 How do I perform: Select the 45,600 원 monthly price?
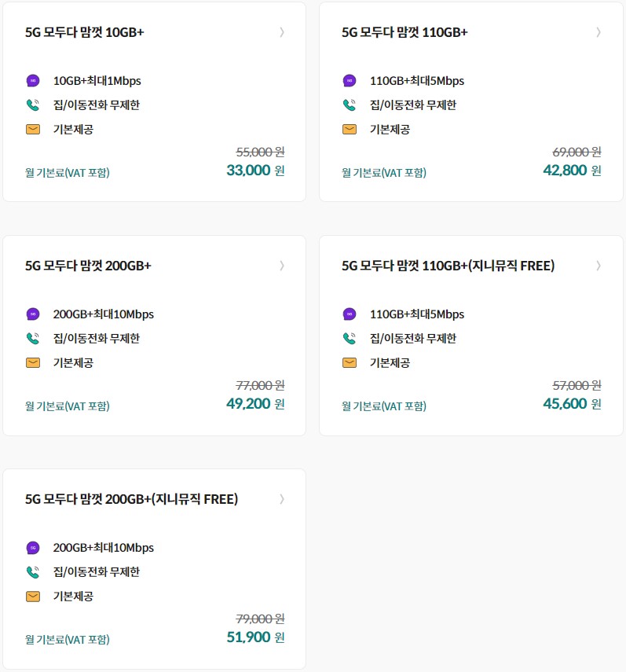(x=572, y=404)
